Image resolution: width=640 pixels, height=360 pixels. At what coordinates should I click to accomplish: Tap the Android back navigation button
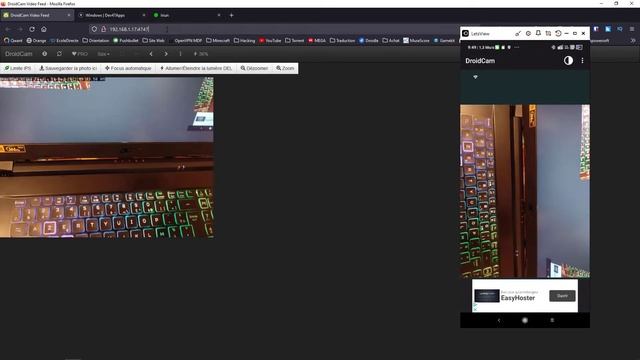[499, 320]
